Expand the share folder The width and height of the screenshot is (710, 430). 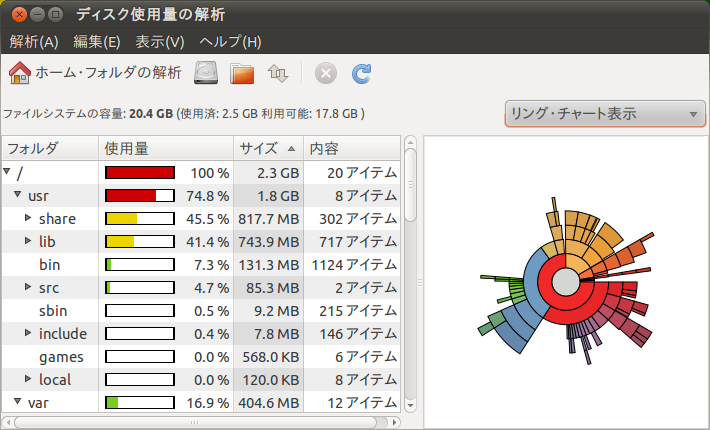coord(28,218)
